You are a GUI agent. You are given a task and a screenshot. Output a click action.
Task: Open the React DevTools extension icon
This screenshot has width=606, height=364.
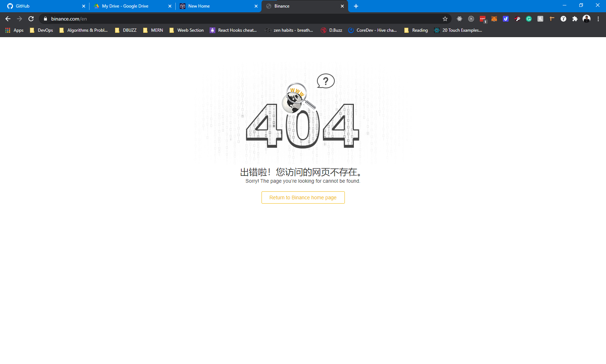click(x=460, y=19)
